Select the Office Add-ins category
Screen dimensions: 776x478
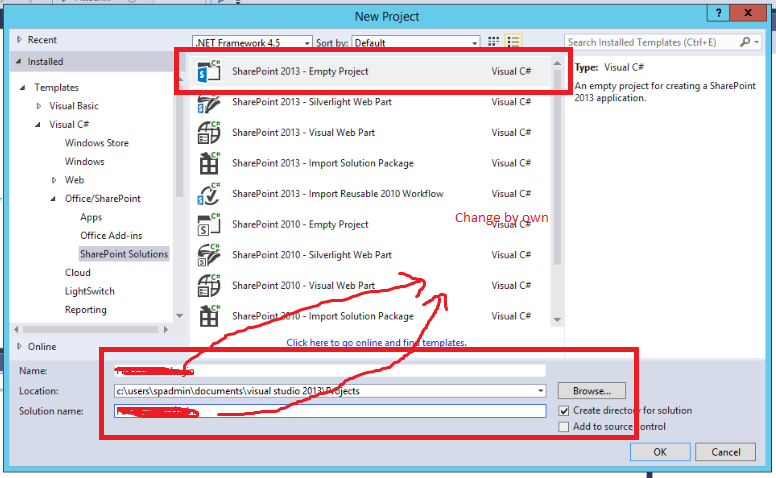pos(111,236)
